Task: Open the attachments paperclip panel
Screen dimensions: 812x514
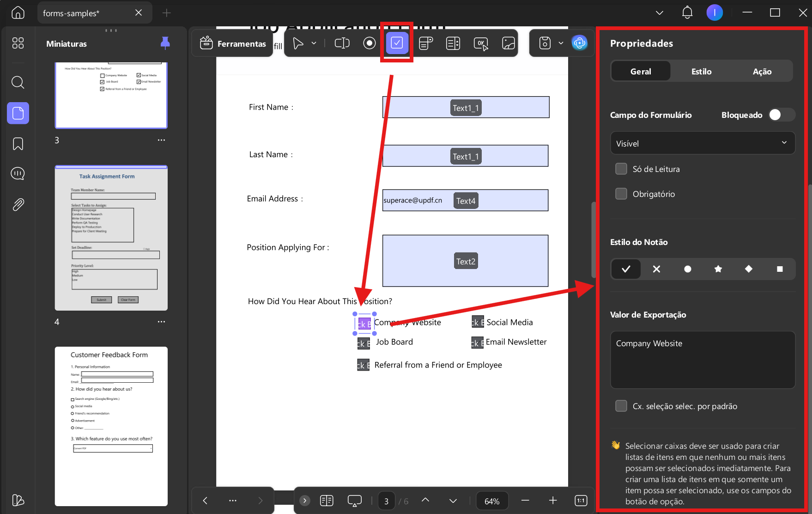Action: (18, 204)
